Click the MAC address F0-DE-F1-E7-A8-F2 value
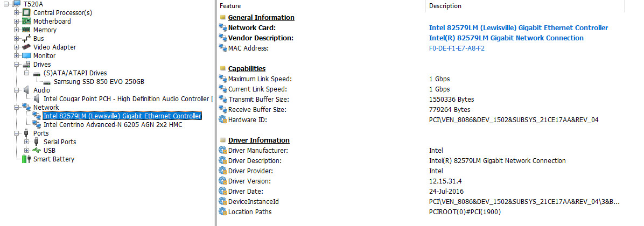The image size is (644, 226). (457, 48)
